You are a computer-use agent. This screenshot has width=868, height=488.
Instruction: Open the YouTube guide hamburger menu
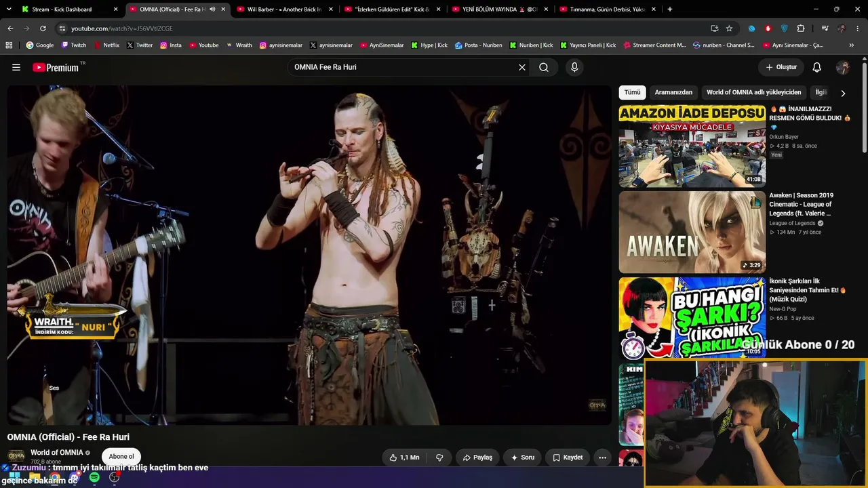(x=16, y=67)
